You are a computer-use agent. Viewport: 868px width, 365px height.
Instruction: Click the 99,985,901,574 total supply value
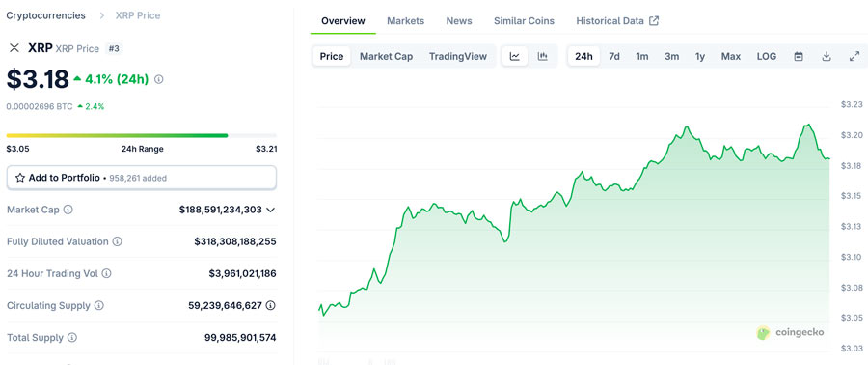[240, 337]
